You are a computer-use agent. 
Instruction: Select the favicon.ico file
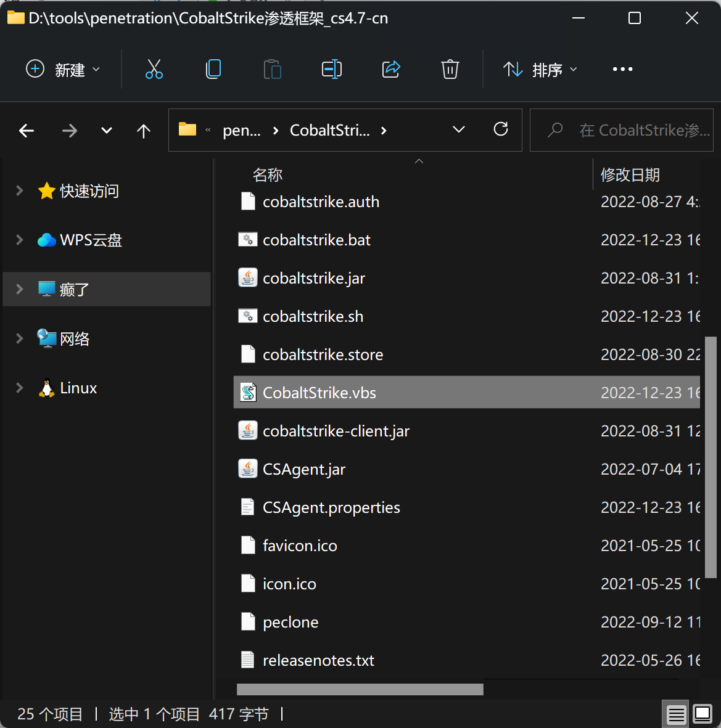click(300, 546)
